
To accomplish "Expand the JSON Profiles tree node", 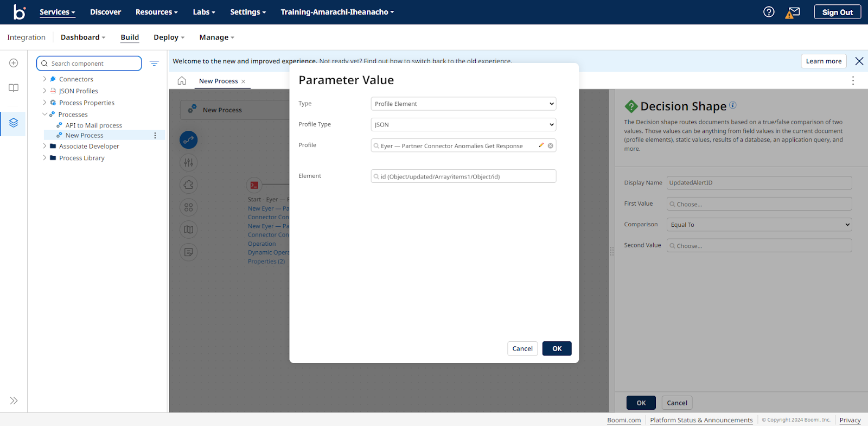I will [x=44, y=91].
